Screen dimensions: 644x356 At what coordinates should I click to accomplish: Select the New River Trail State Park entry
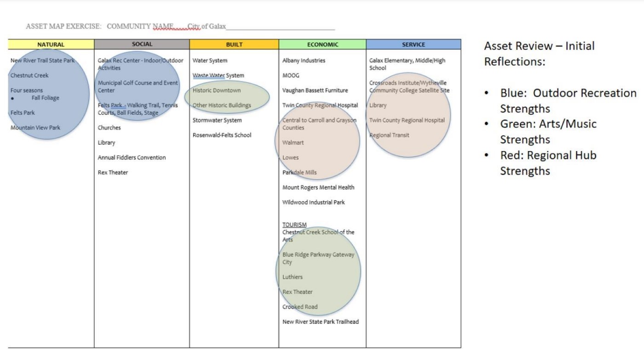(42, 60)
